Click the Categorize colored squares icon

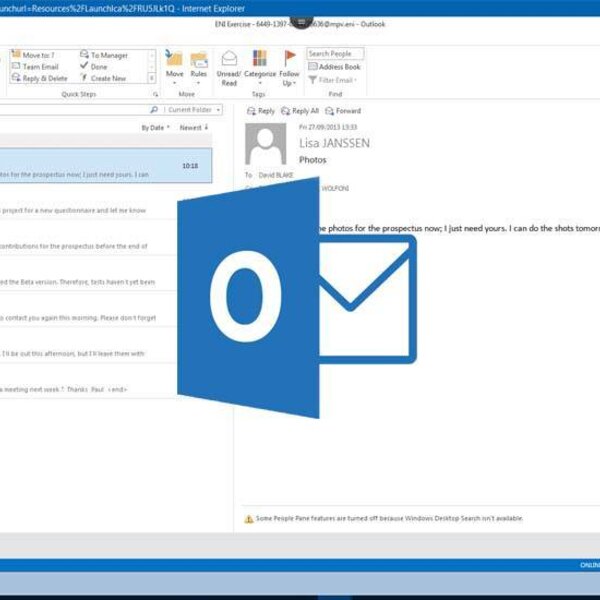pos(259,58)
